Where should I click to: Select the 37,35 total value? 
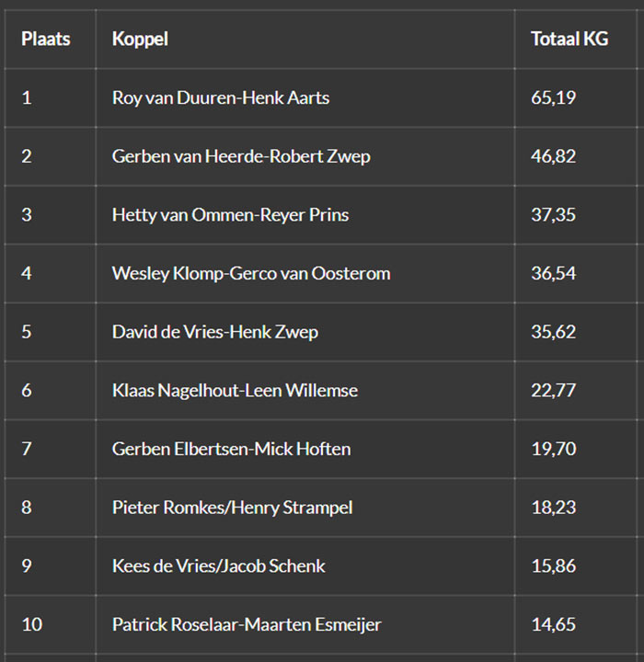point(553,215)
